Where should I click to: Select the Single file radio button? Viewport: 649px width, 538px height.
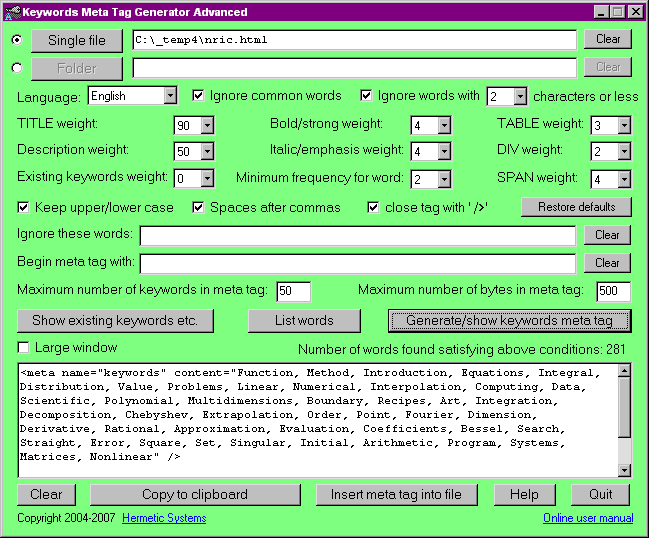(x=15, y=40)
